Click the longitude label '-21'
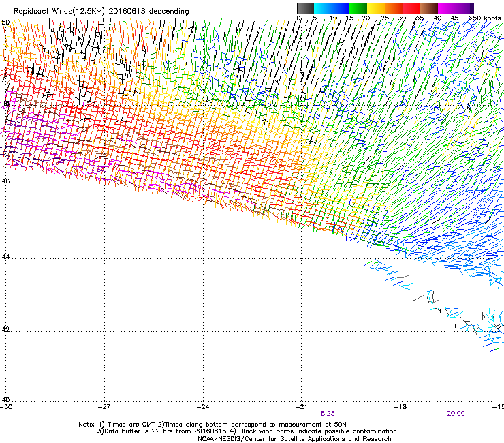Image resolution: width=504 pixels, height=443 pixels. click(302, 407)
